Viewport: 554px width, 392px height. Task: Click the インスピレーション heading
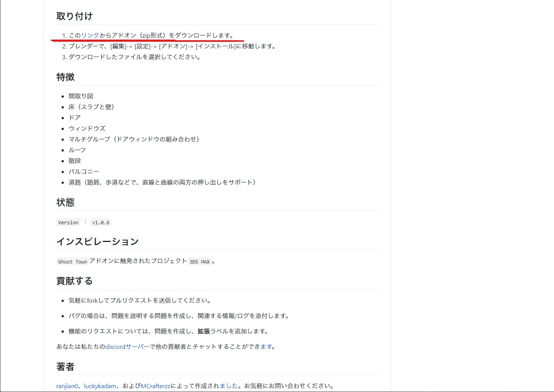97,242
